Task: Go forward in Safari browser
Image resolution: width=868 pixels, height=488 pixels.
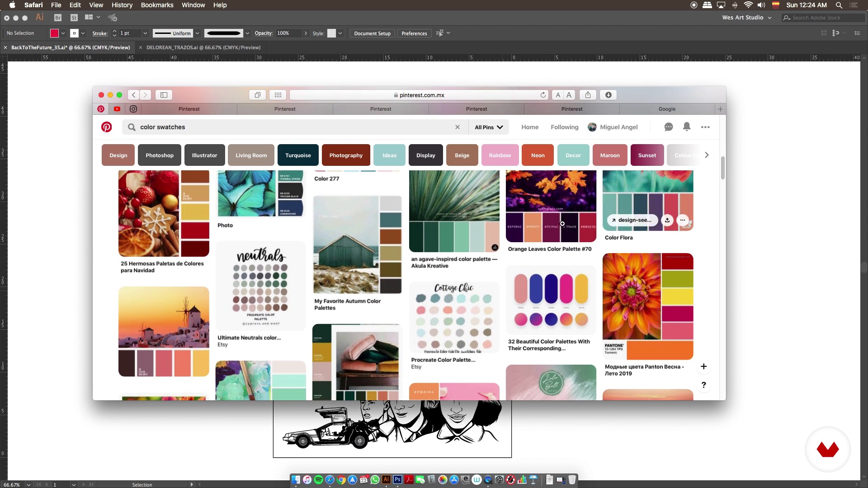Action: 145,95
